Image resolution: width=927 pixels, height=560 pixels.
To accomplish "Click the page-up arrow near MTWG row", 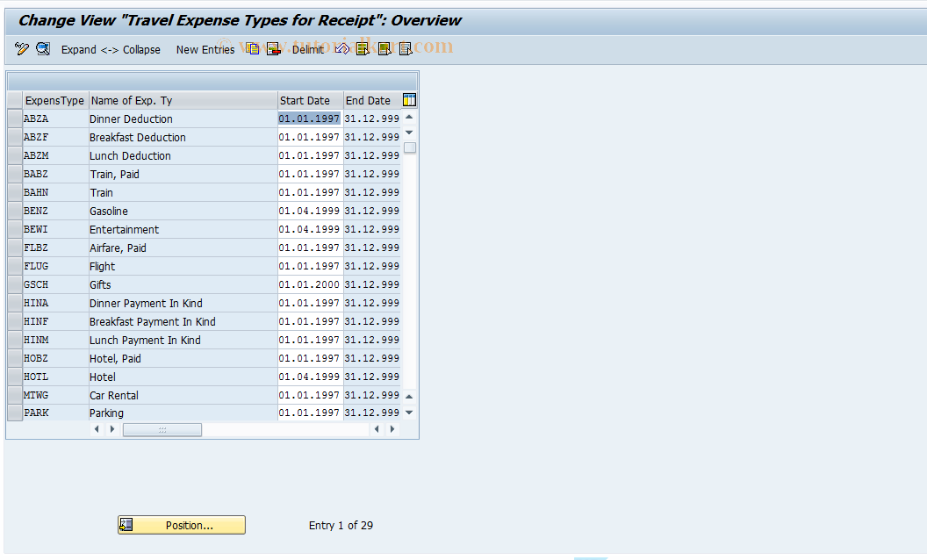I will click(409, 396).
